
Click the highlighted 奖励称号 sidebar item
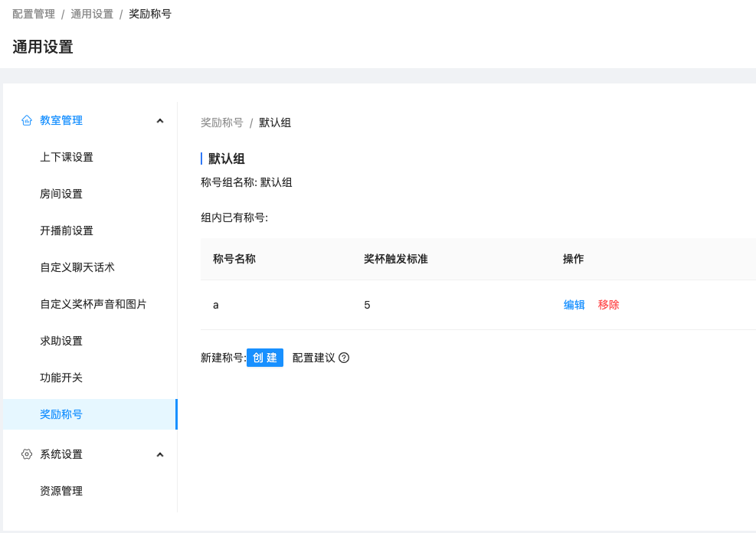[x=62, y=414]
